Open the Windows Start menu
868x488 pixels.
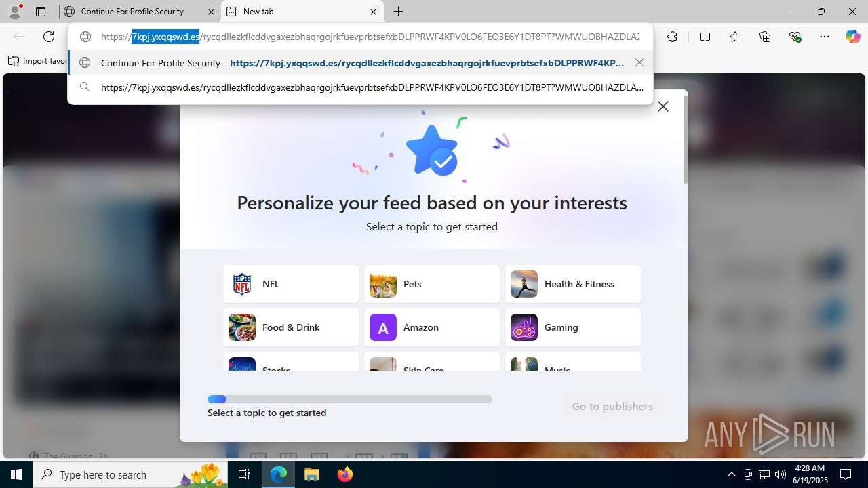coord(16,474)
